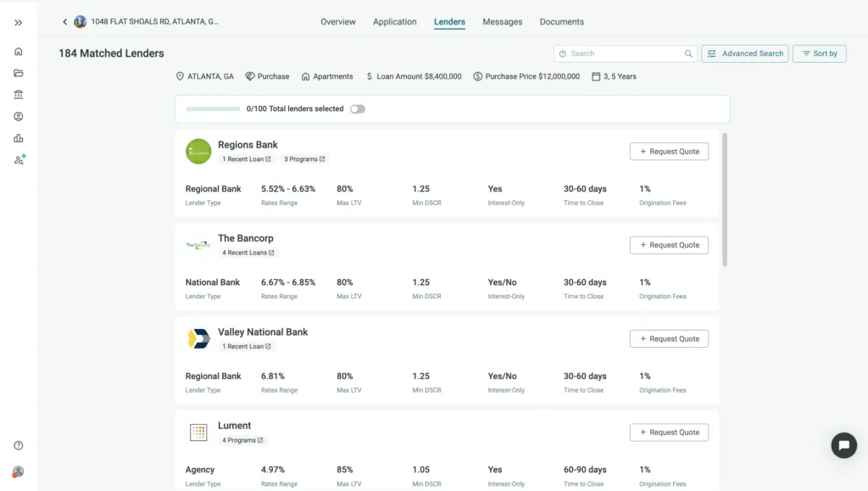This screenshot has width=868, height=491.
Task: Toggle the total lenders selected switch
Action: pyautogui.click(x=358, y=109)
